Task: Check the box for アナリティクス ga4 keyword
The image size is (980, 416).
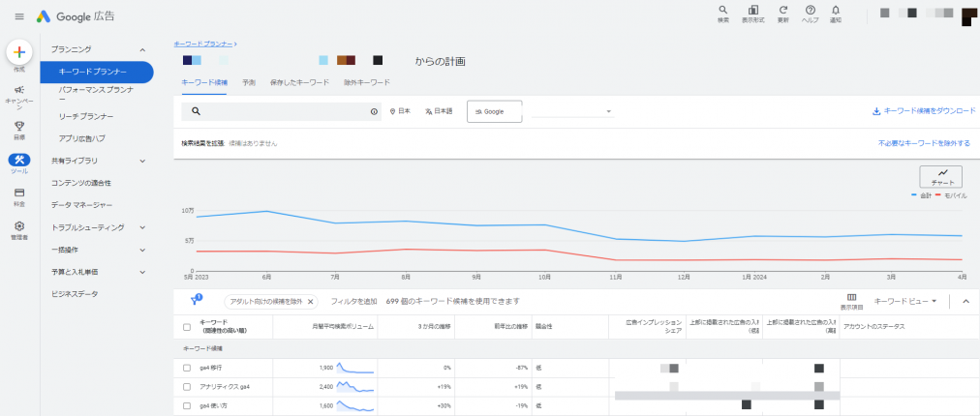Action: (x=187, y=386)
